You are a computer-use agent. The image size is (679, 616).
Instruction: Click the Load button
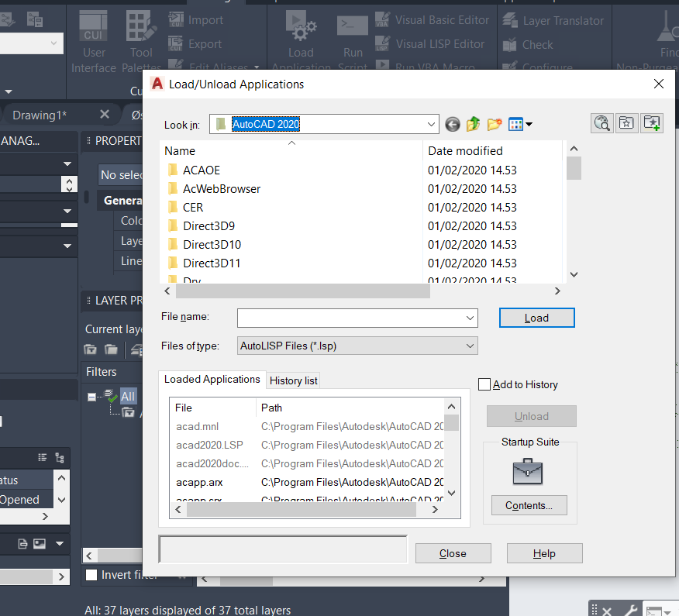pyautogui.click(x=536, y=318)
